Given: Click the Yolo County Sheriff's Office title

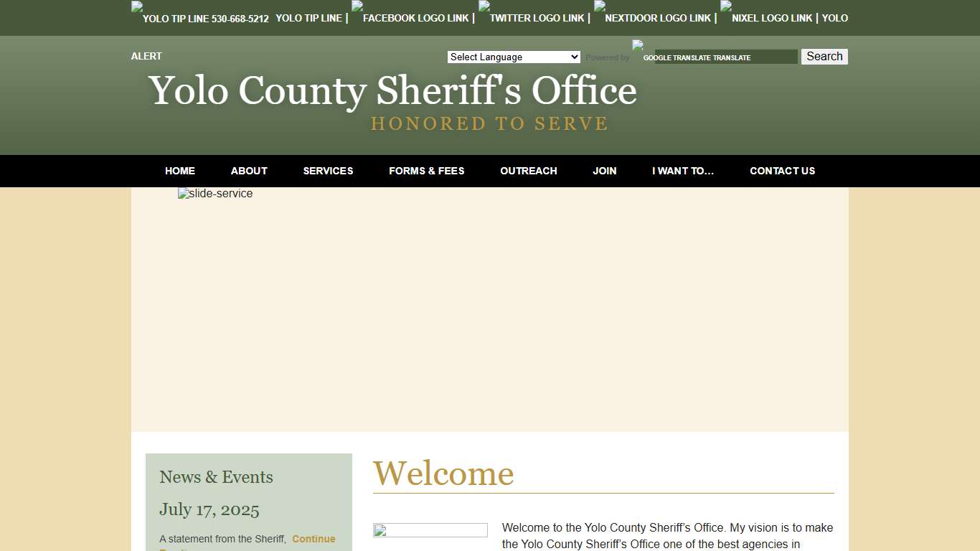Looking at the screenshot, I should pyautogui.click(x=392, y=92).
